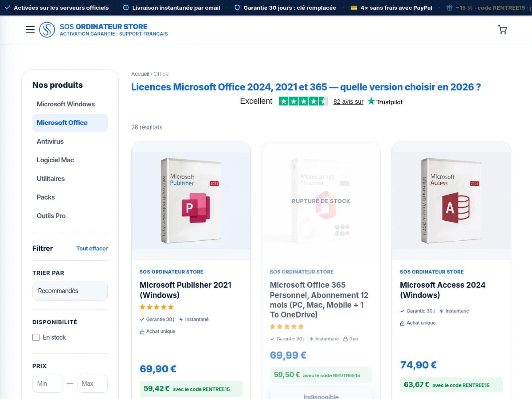Open the shopping cart
Image resolution: width=532 pixels, height=399 pixels.
[x=502, y=30]
